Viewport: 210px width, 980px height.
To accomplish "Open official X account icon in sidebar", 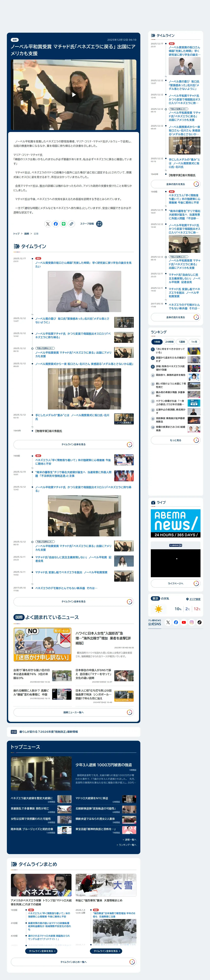I will pyautogui.click(x=168, y=622).
